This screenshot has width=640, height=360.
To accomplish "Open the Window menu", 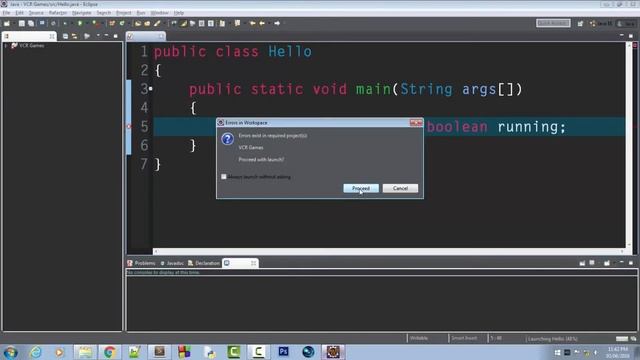I will click(160, 13).
